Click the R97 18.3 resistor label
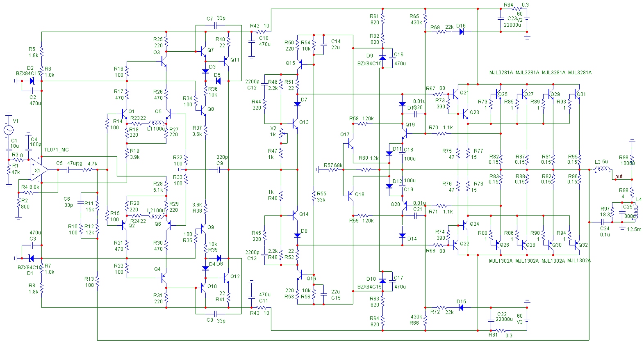The height and width of the screenshot is (355, 644). 605,212
